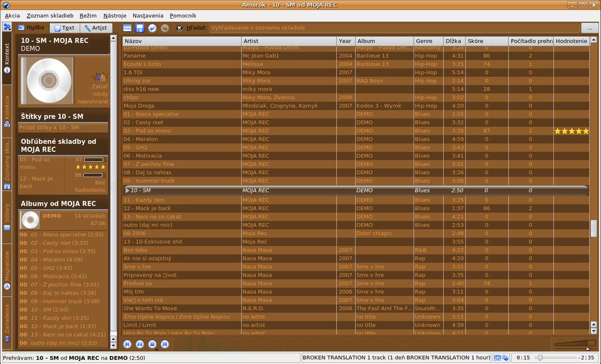
Task: Open the Zoznamy skladieb sidebar tab
Action: [7, 165]
